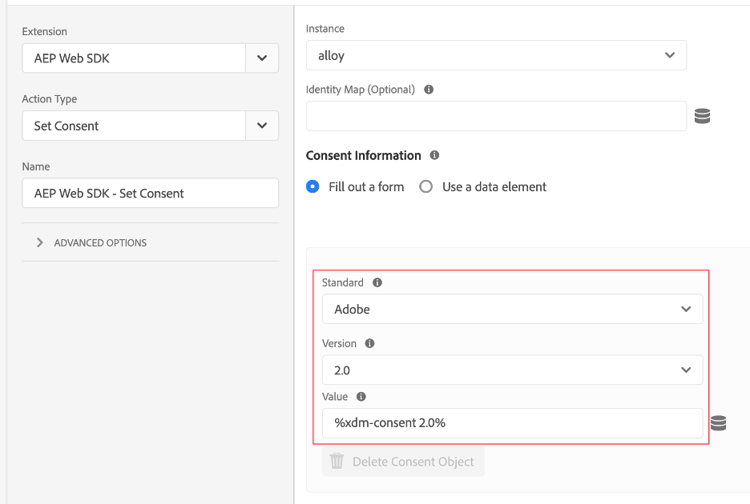Image resolution: width=750 pixels, height=504 pixels.
Task: Click the trash icon for consent object
Action: [337, 461]
